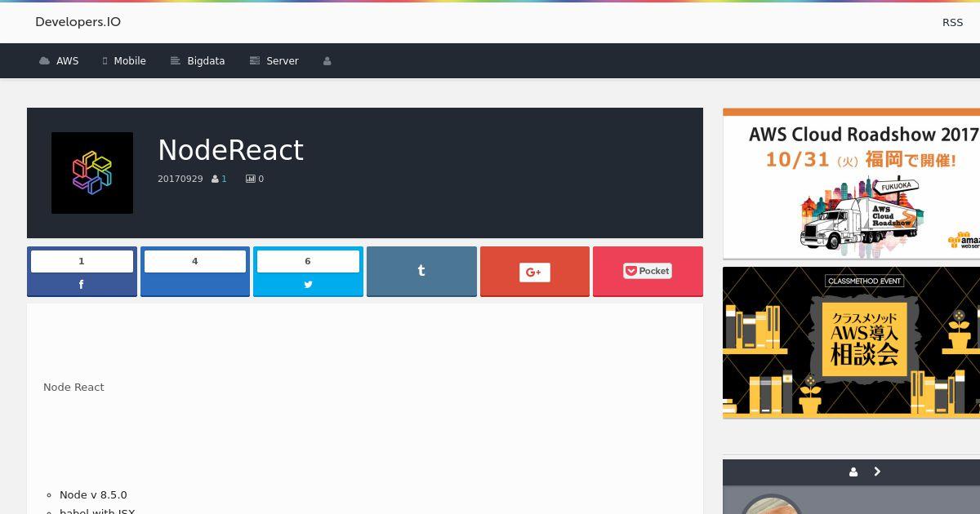Open the Developers.IO home logo link
The image size is (980, 514).
(x=78, y=22)
